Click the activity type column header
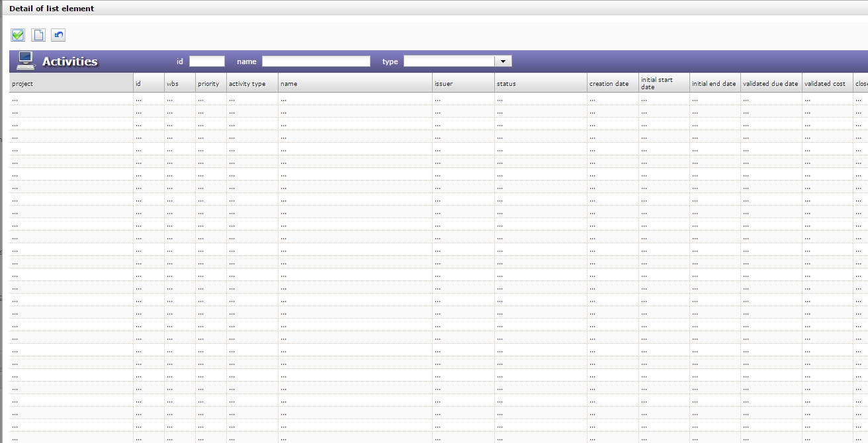The width and height of the screenshot is (868, 443). [251, 83]
